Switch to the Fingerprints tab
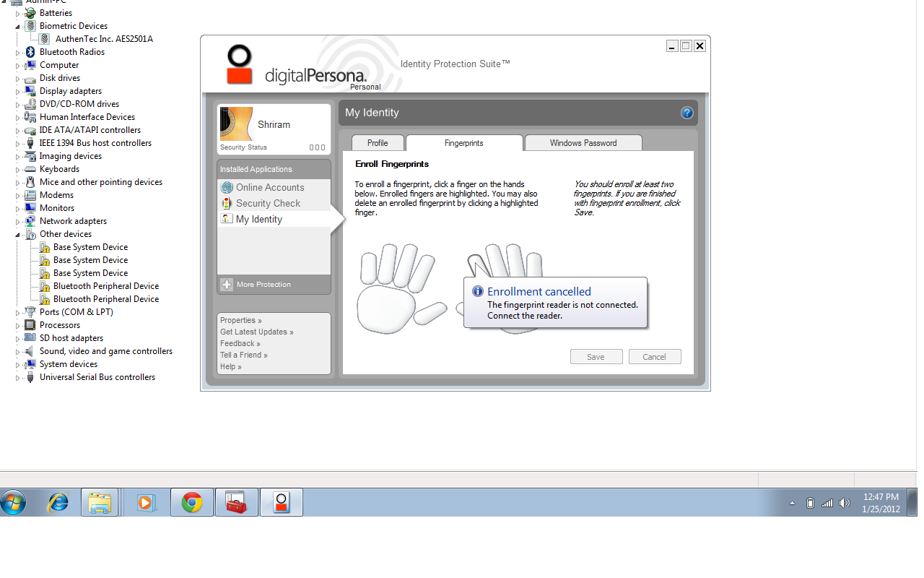This screenshot has width=924, height=578. tap(464, 143)
